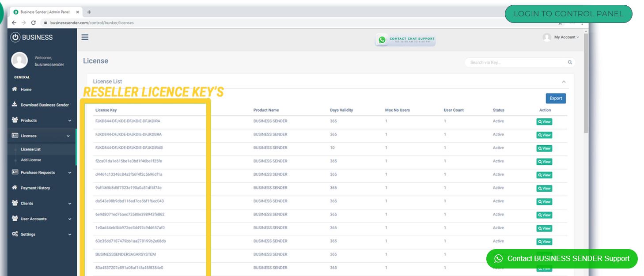This screenshot has height=276, width=644.
Task: Click the welcome user avatar
Action: tap(19, 60)
